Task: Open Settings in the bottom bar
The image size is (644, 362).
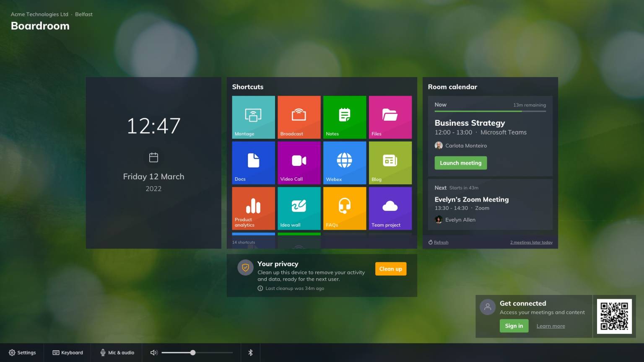Action: 23,353
